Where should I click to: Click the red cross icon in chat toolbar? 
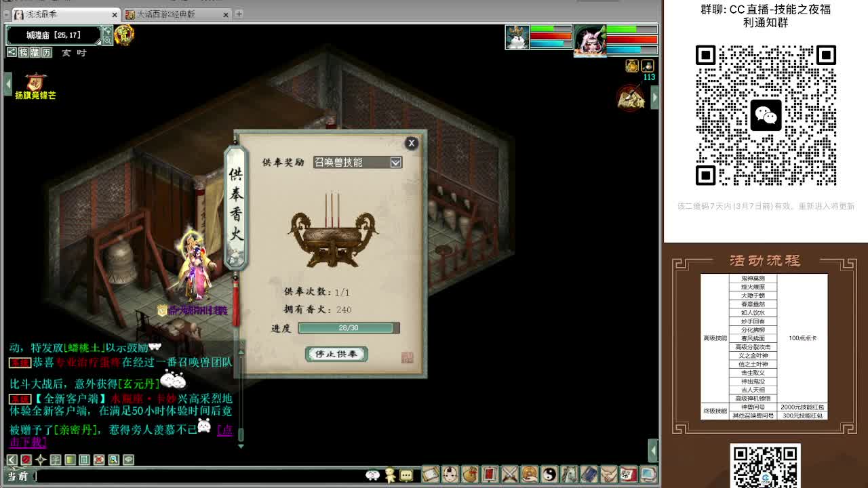click(99, 460)
